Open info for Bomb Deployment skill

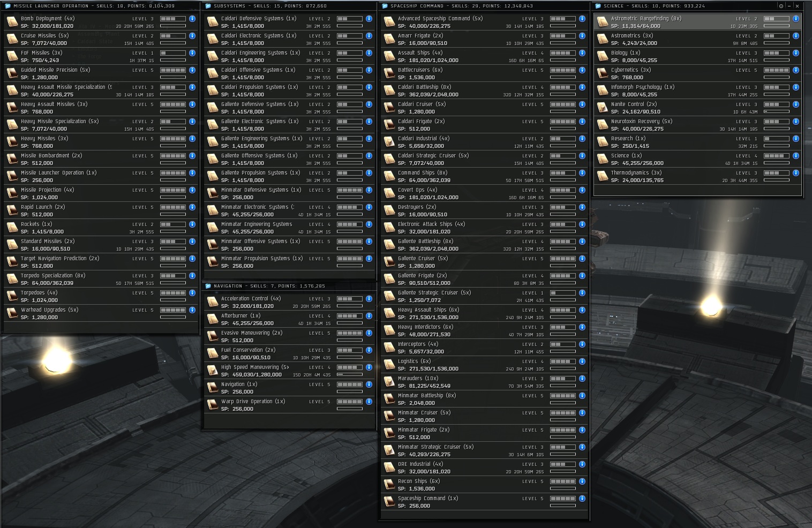point(192,19)
